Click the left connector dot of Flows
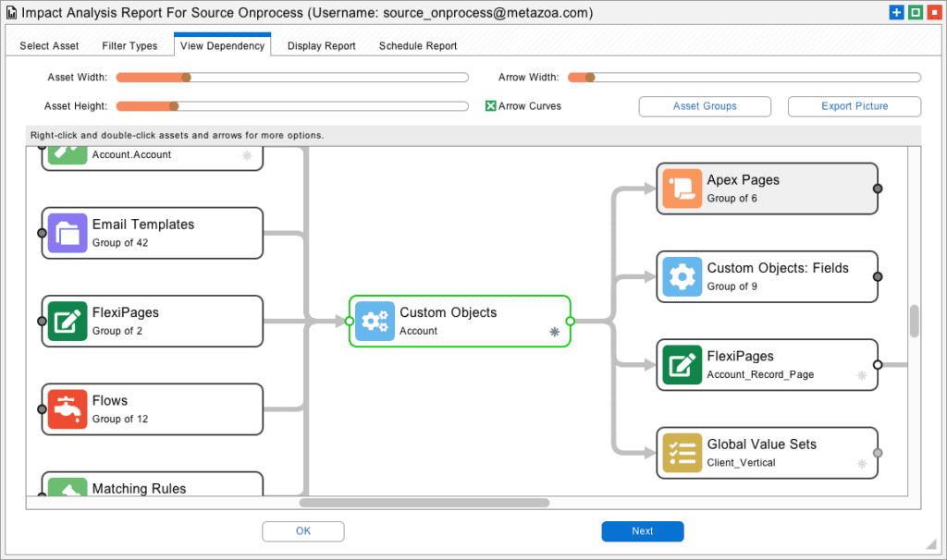This screenshot has width=947, height=560. 42,409
